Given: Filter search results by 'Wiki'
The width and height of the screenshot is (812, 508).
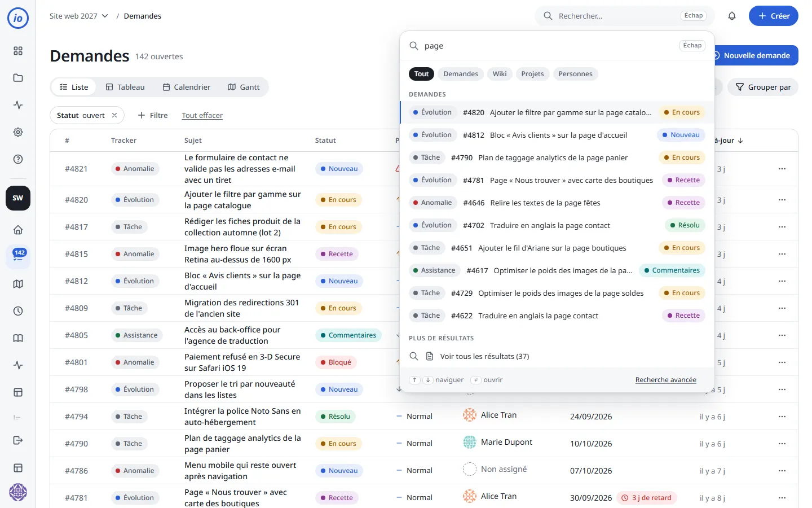Looking at the screenshot, I should point(500,74).
